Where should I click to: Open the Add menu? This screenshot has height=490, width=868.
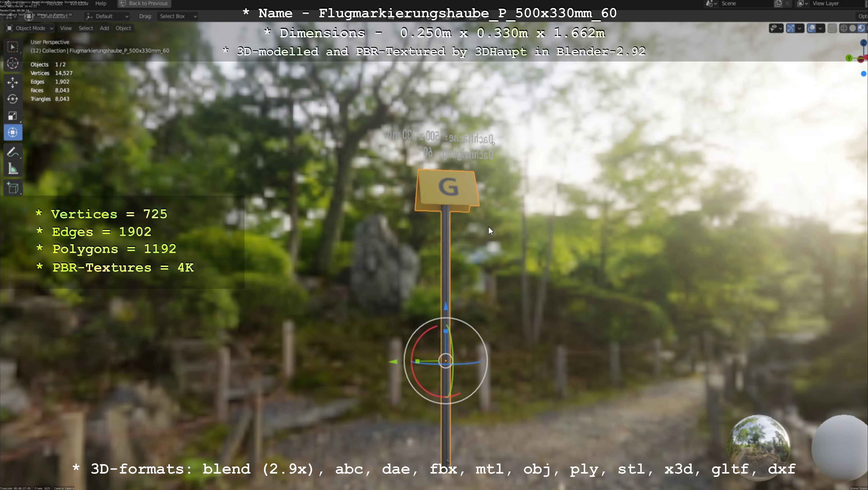tap(104, 28)
